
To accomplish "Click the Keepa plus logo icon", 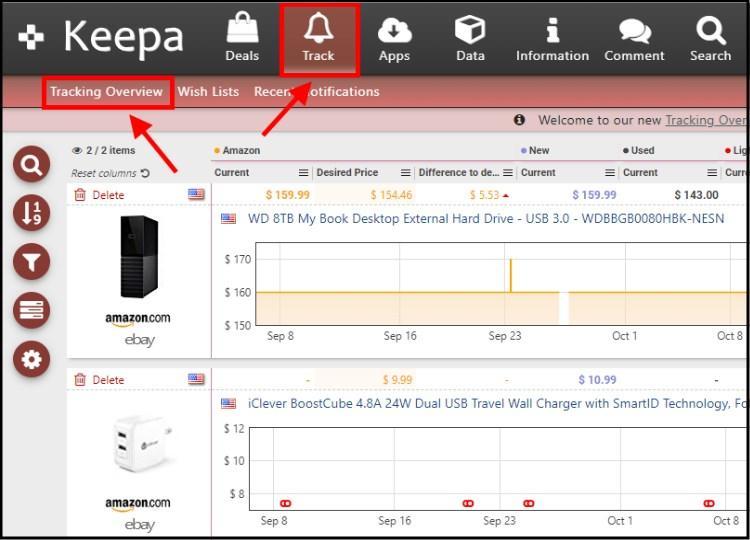I will point(31,37).
